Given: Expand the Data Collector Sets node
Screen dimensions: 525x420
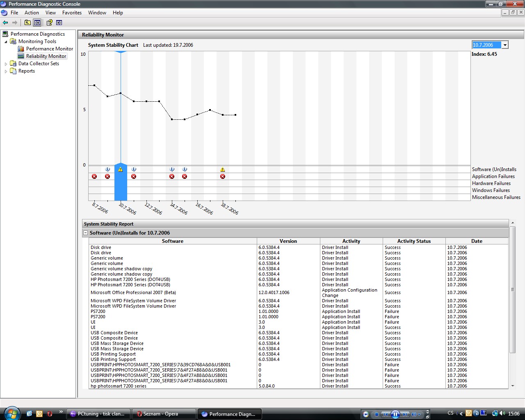Looking at the screenshot, I should coord(6,64).
